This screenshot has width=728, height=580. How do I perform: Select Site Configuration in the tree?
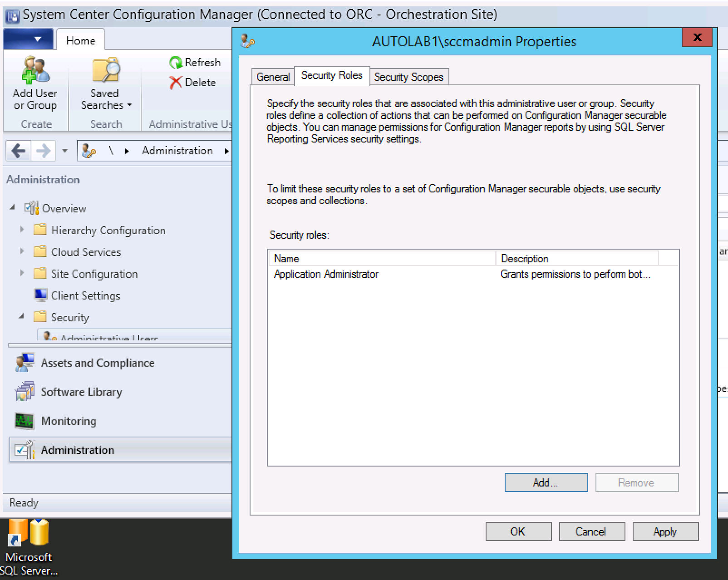(94, 274)
